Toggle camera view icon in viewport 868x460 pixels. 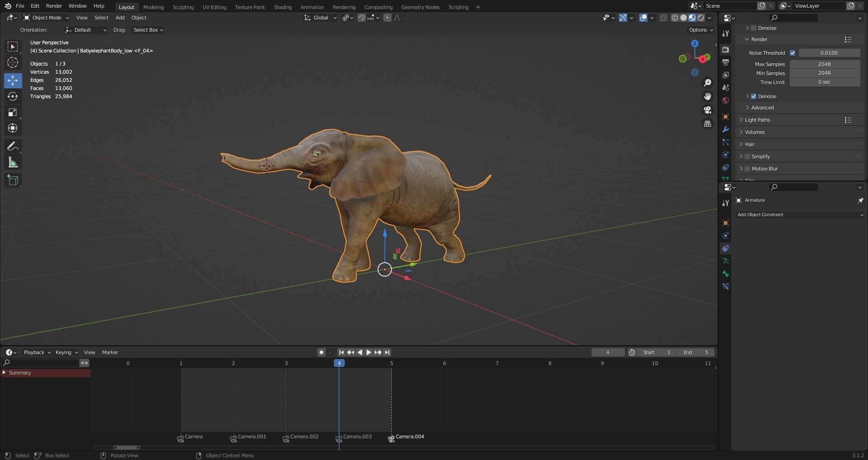pos(707,110)
